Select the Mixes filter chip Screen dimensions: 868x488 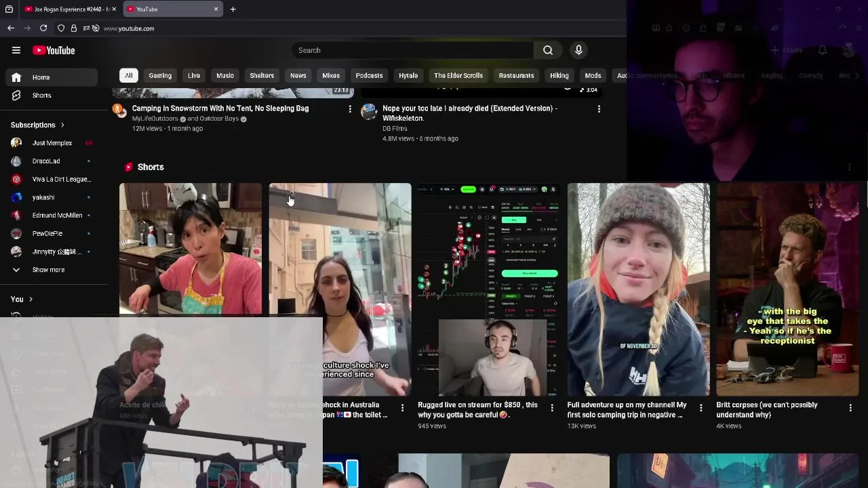point(331,75)
